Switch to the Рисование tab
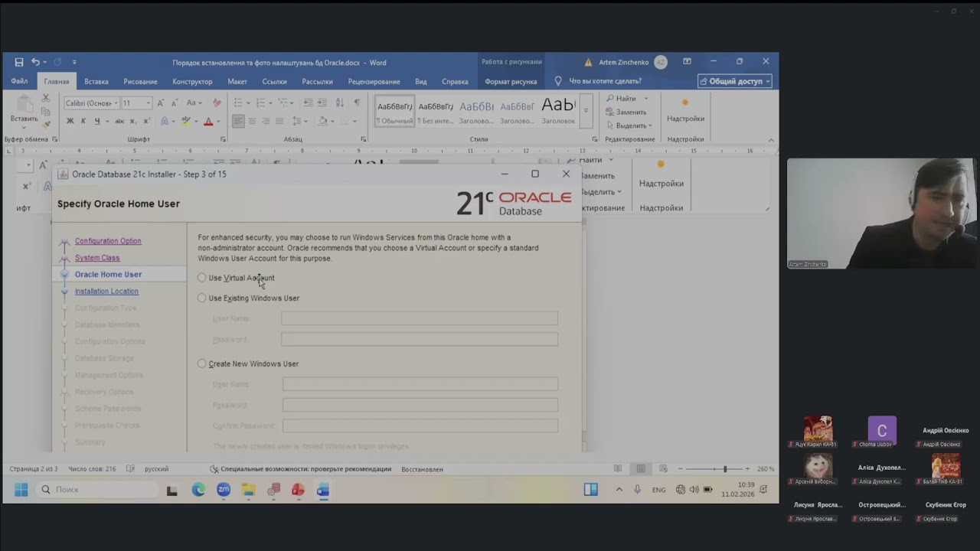980x551 pixels. [140, 81]
